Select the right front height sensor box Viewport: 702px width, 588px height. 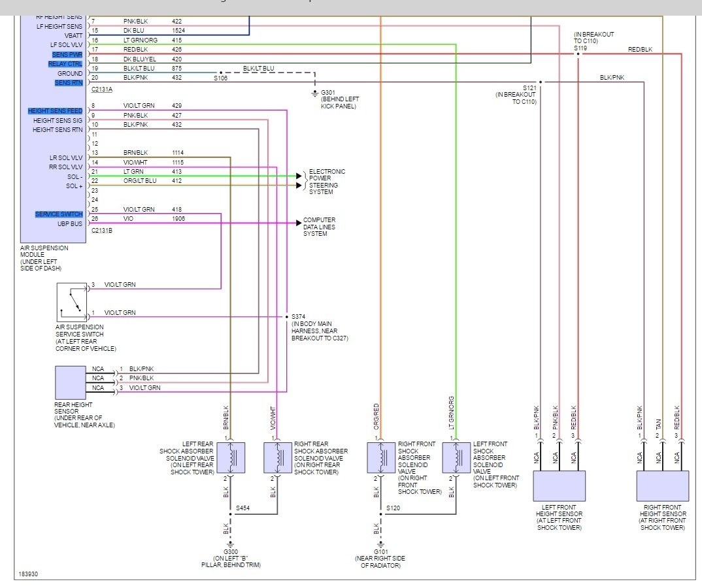663,486
